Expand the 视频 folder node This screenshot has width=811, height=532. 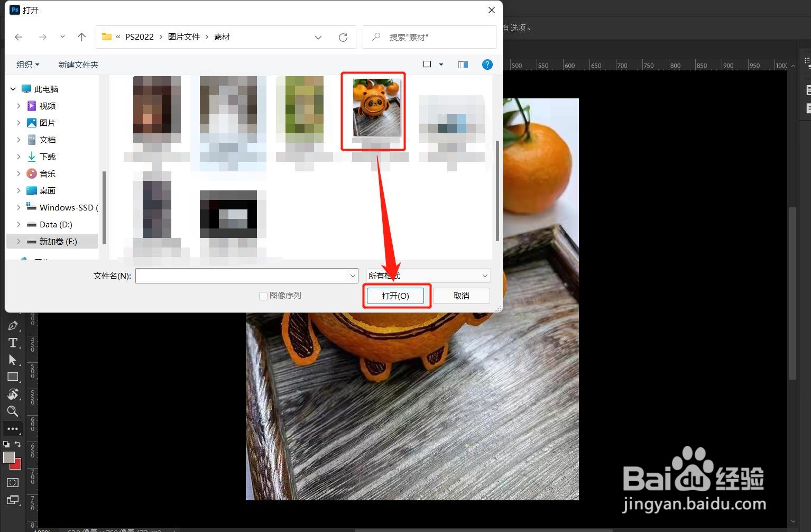point(19,106)
